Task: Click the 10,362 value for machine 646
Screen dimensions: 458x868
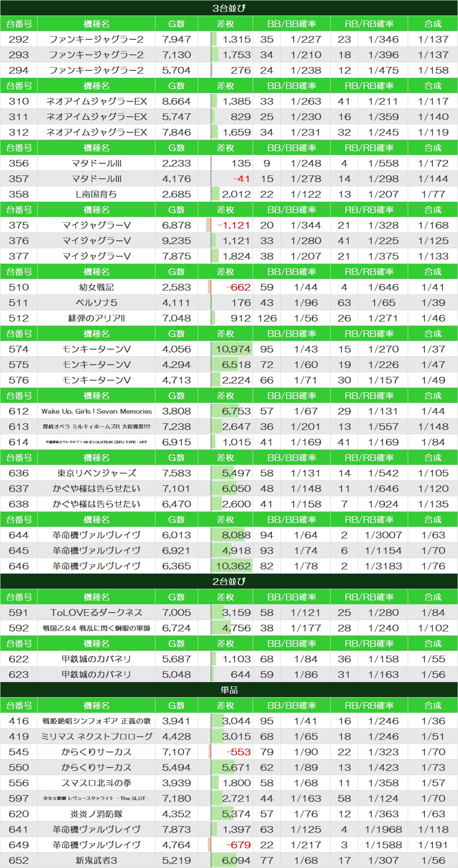Action: coord(233,566)
